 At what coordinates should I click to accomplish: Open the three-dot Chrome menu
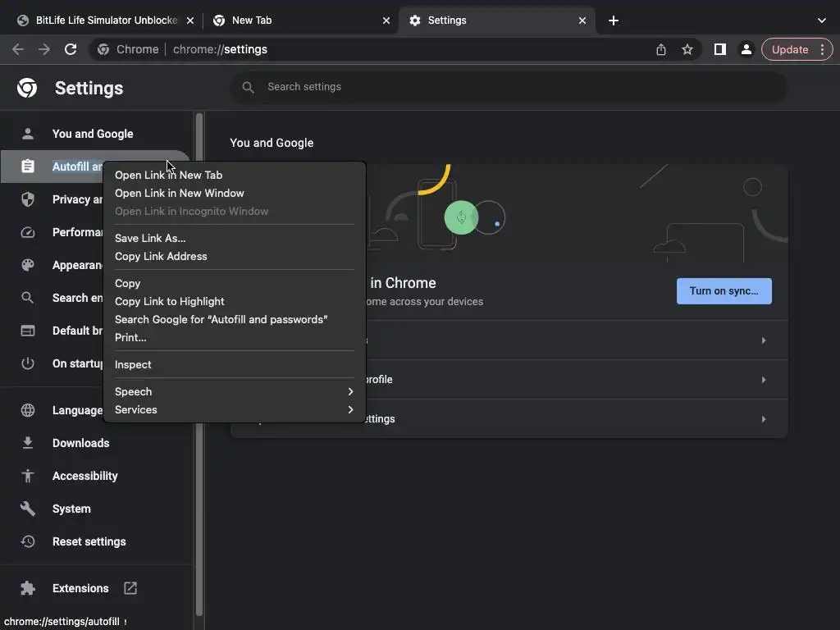(822, 49)
